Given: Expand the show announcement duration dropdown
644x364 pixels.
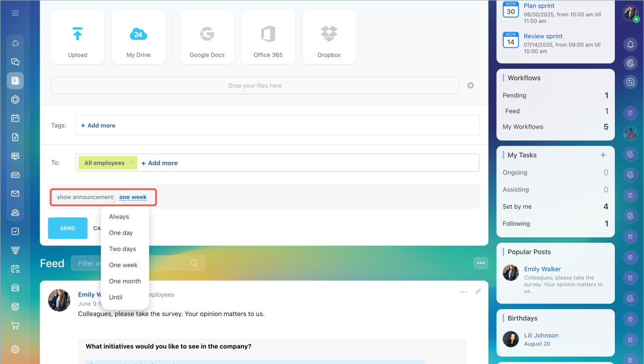Looking at the screenshot, I should tap(133, 197).
